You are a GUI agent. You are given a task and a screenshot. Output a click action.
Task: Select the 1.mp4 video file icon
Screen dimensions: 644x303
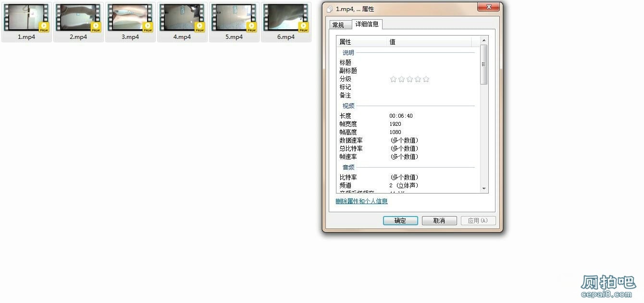[26, 18]
